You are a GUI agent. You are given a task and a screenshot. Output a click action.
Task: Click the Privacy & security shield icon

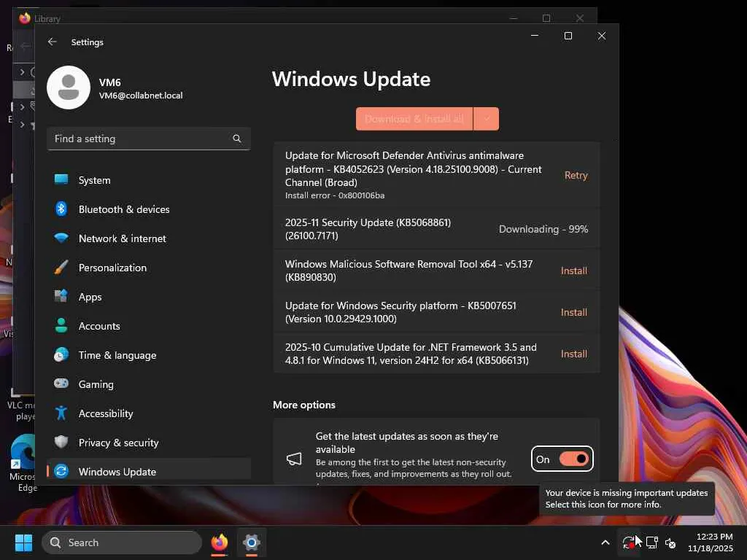pos(61,442)
